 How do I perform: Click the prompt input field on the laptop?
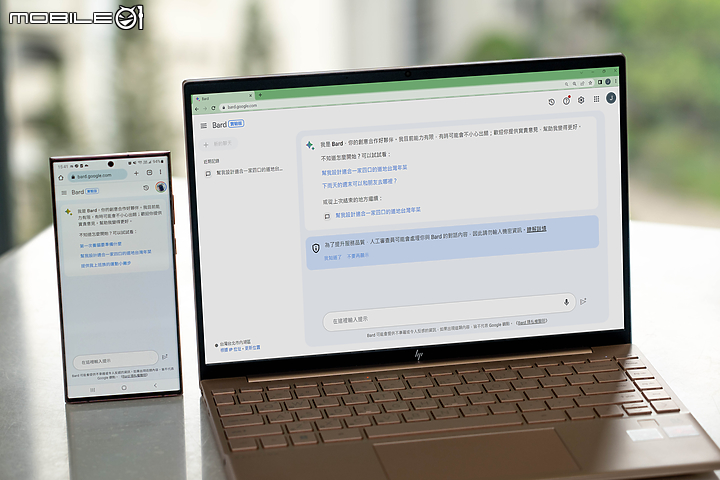(449, 311)
